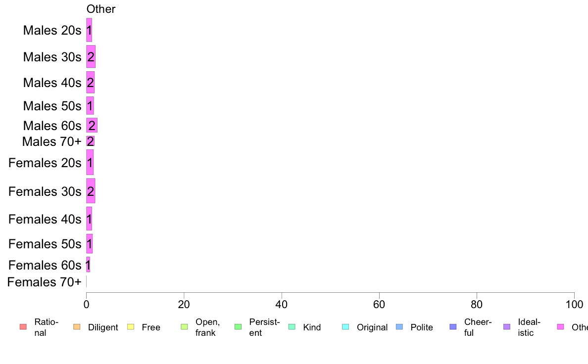The width and height of the screenshot is (588, 364).
Task: Click the Persistent legend green swatch
Action: point(238,327)
